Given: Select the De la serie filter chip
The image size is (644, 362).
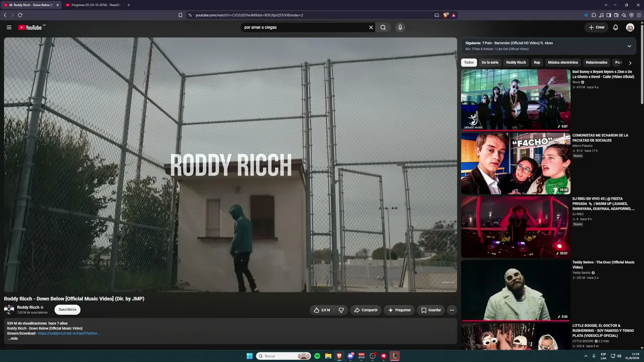Looking at the screenshot, I should point(490,62).
